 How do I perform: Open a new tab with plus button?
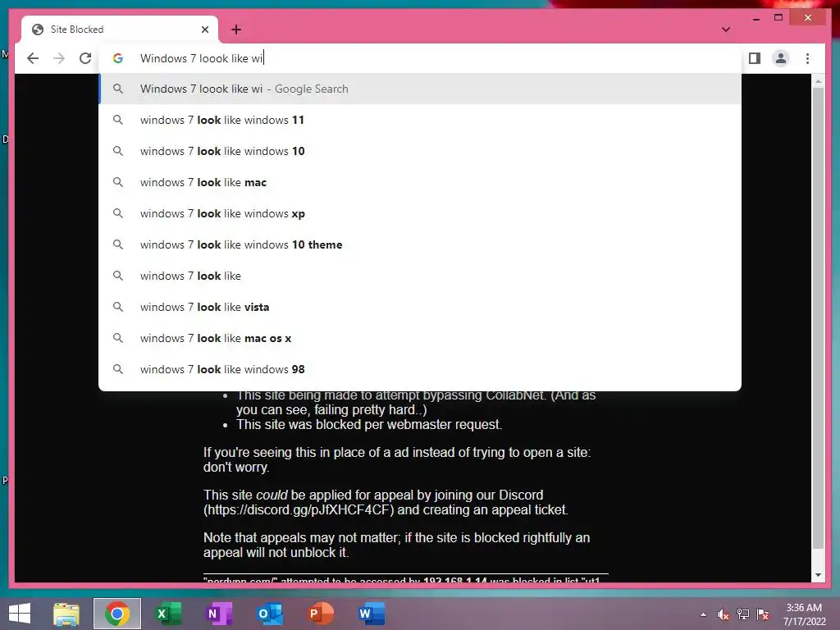click(x=236, y=30)
